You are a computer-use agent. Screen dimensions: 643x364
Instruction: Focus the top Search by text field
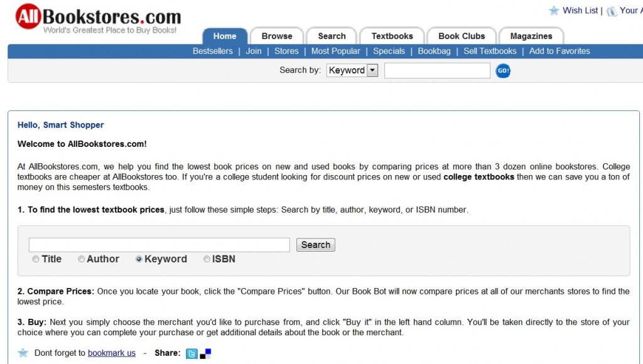437,70
